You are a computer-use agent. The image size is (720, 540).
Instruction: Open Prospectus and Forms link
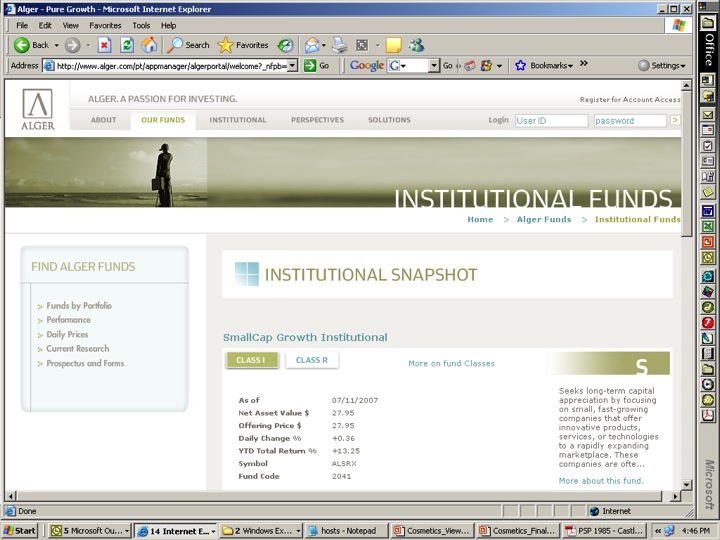85,363
